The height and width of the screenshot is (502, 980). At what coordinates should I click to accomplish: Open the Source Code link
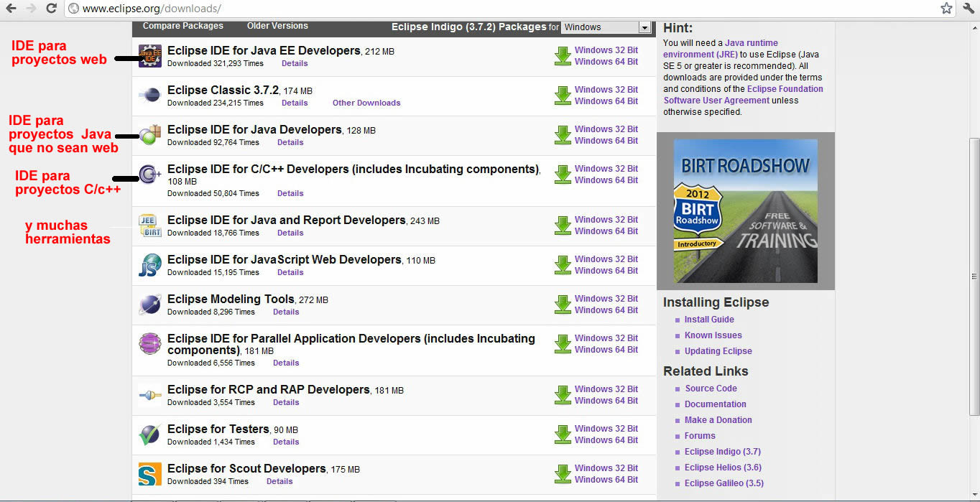pos(711,389)
